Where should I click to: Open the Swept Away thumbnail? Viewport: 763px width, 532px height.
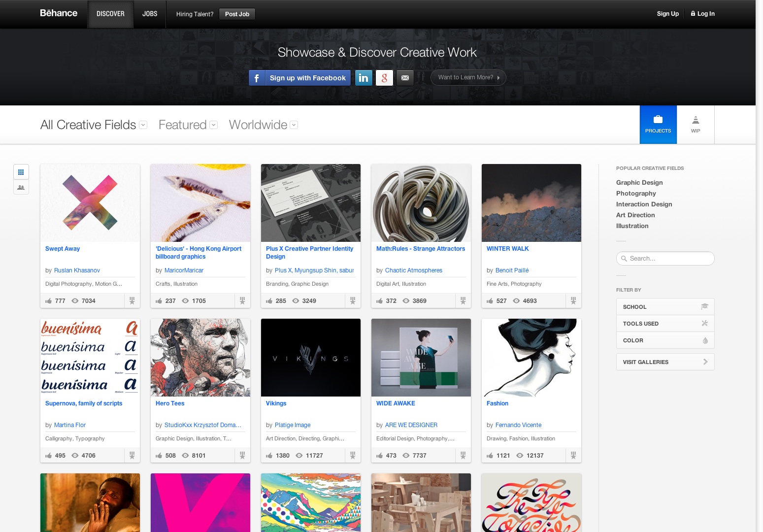pos(90,203)
